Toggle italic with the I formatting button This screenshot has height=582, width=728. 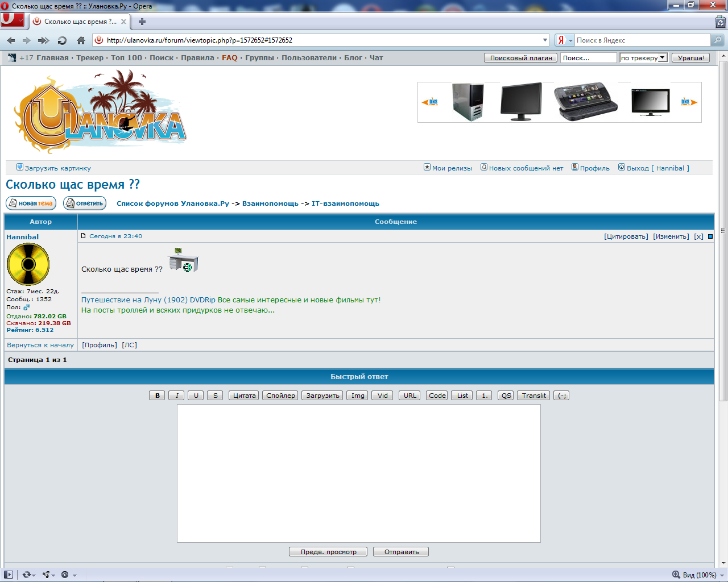176,395
